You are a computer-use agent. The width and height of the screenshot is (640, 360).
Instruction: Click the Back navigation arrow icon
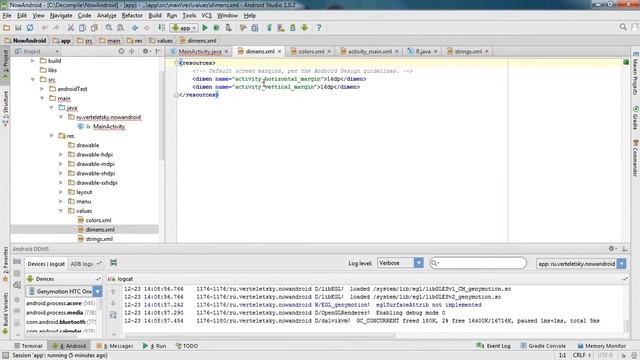pos(135,28)
